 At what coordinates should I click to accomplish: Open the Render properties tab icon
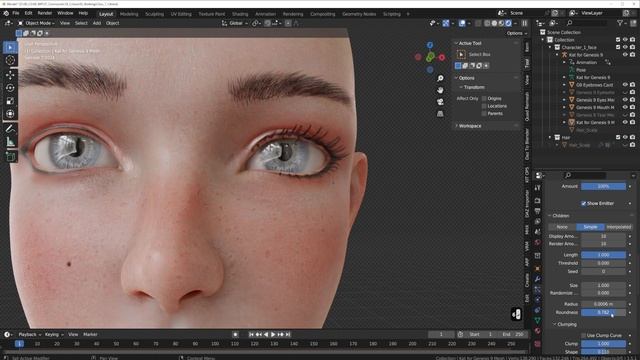click(538, 200)
